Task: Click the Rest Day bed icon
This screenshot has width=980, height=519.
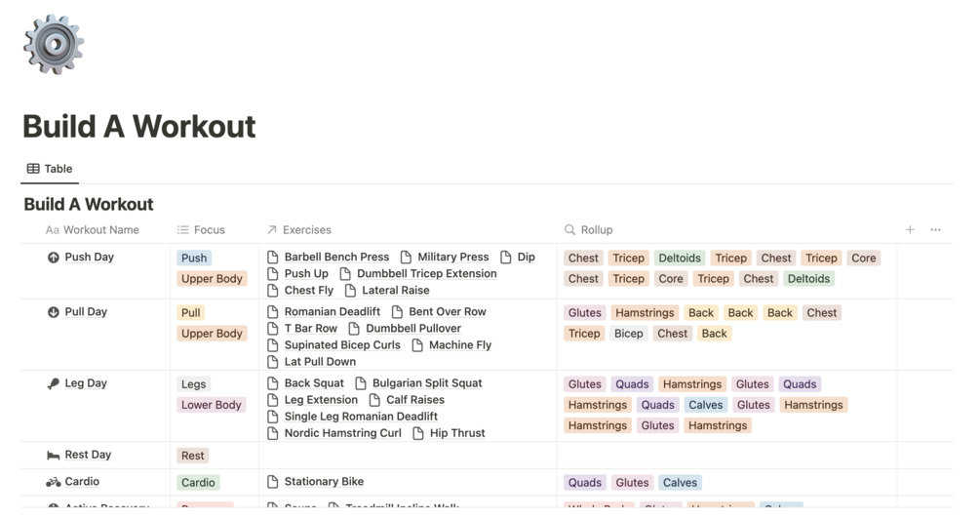Action: (x=53, y=456)
